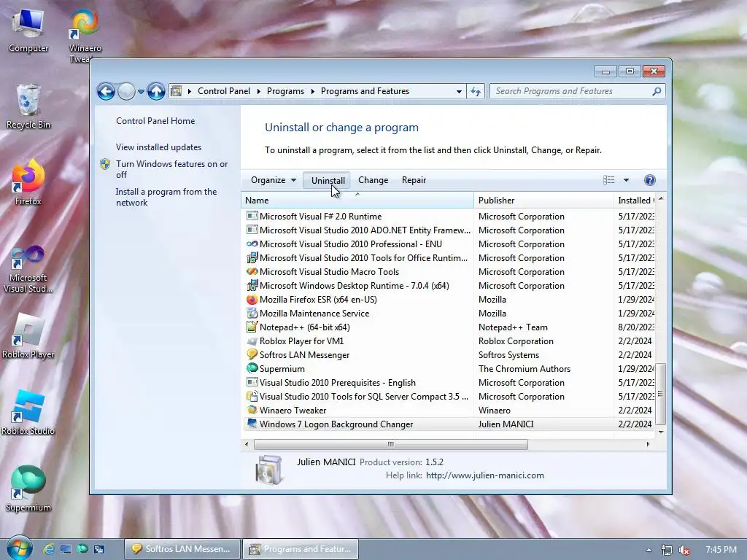Select Microsoft Visual Studio Macro Tools icon

pyautogui.click(x=252, y=271)
